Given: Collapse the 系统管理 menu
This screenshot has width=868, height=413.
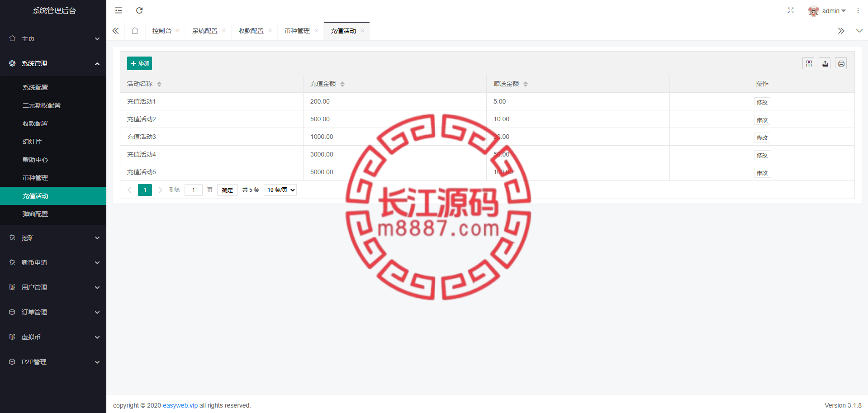Looking at the screenshot, I should pos(97,64).
